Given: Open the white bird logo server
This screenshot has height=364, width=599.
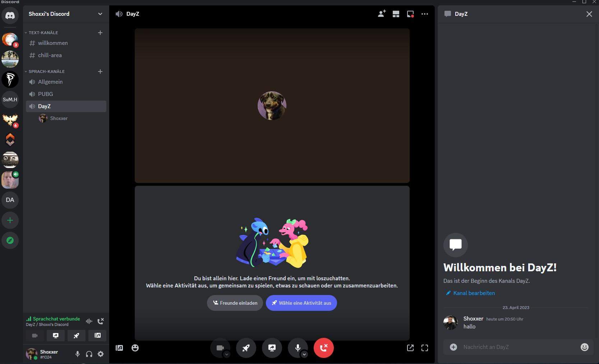Looking at the screenshot, I should click(10, 79).
